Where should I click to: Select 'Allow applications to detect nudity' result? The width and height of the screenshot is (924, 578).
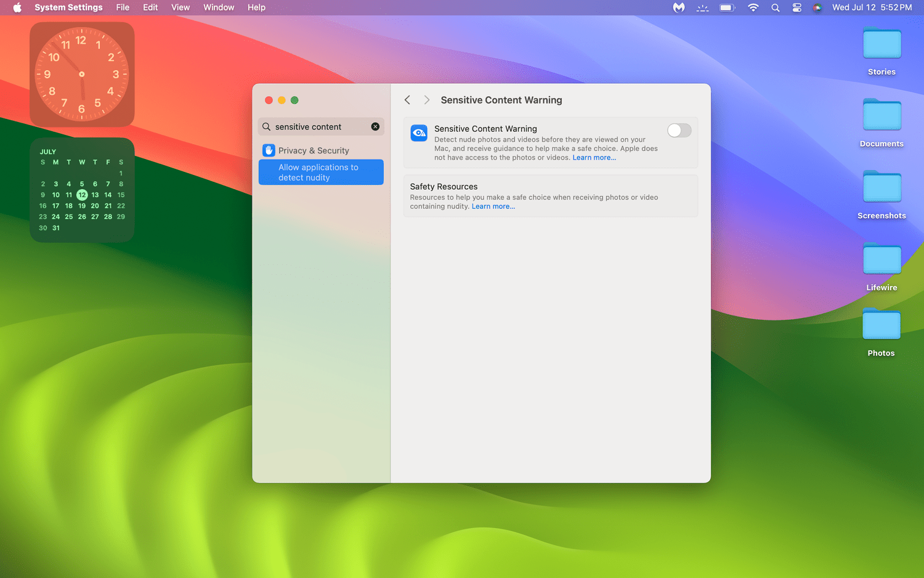click(321, 172)
